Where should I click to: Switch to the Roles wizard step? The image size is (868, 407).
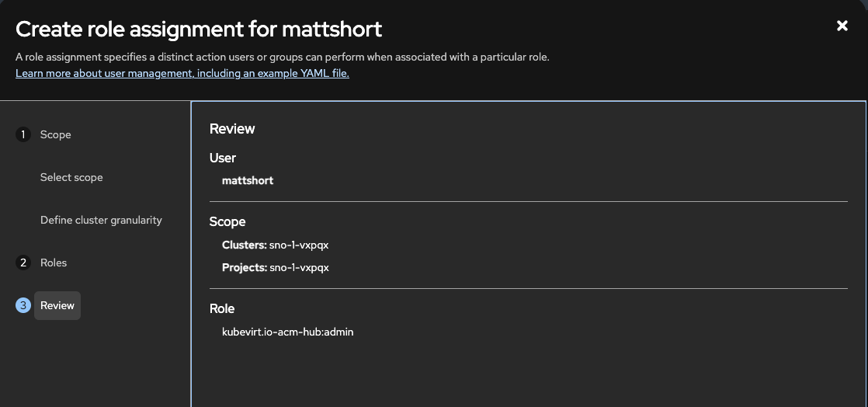pyautogui.click(x=54, y=263)
